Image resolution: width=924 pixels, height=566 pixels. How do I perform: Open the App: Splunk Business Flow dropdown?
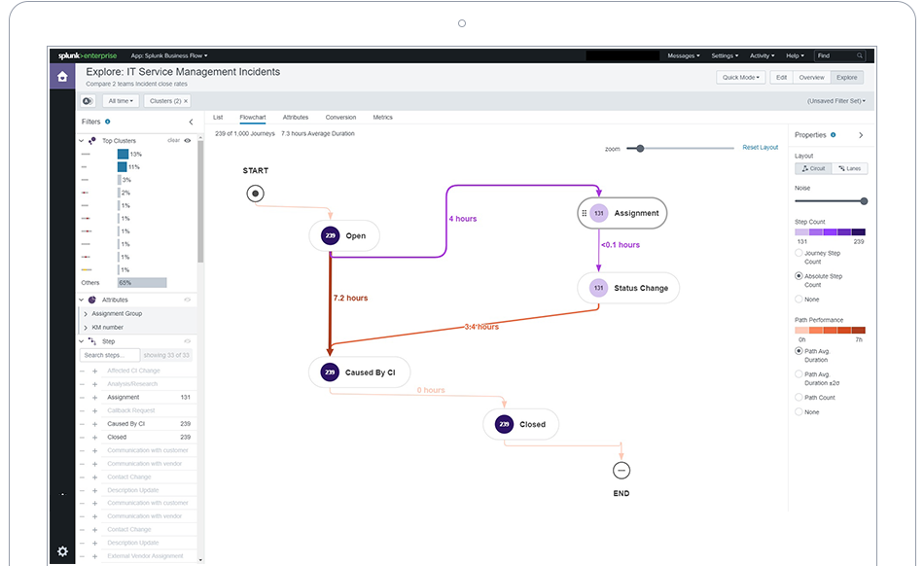(169, 56)
